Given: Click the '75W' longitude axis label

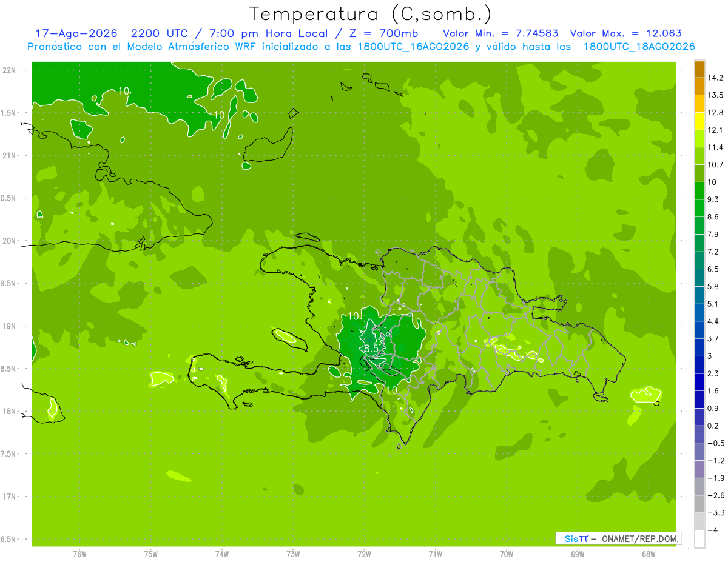Looking at the screenshot, I should 150,554.
